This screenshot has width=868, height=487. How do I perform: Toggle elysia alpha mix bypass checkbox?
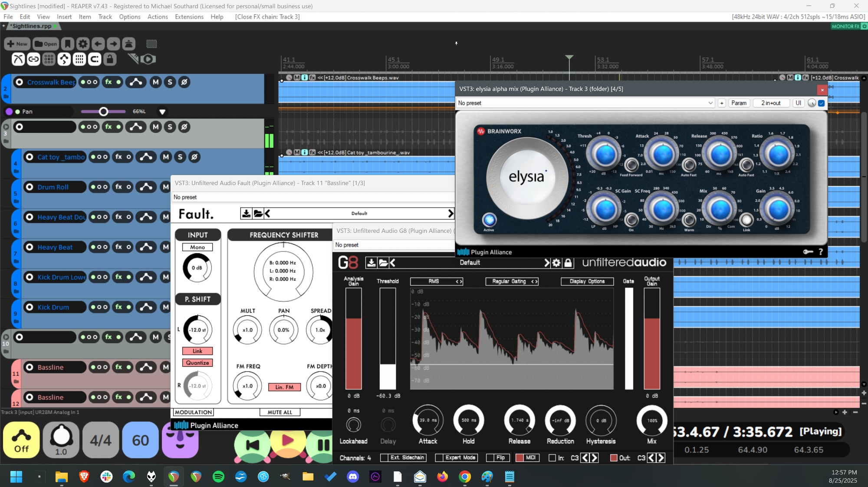click(x=821, y=103)
